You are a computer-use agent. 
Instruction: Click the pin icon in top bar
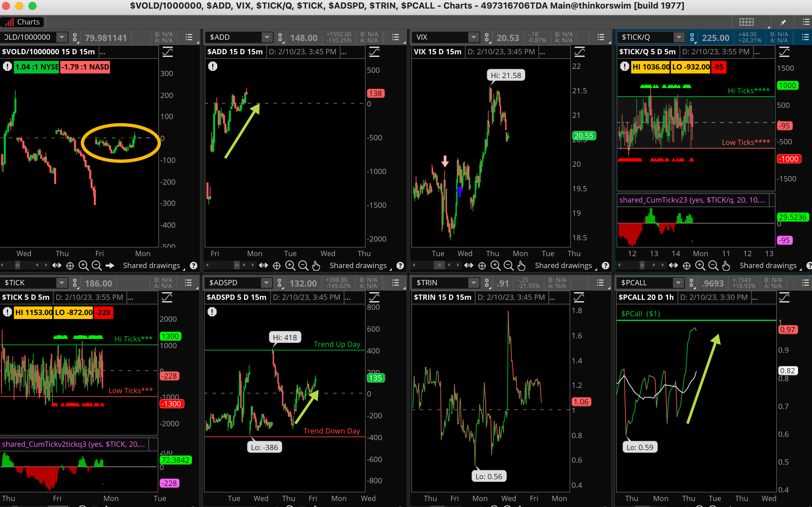tap(783, 22)
